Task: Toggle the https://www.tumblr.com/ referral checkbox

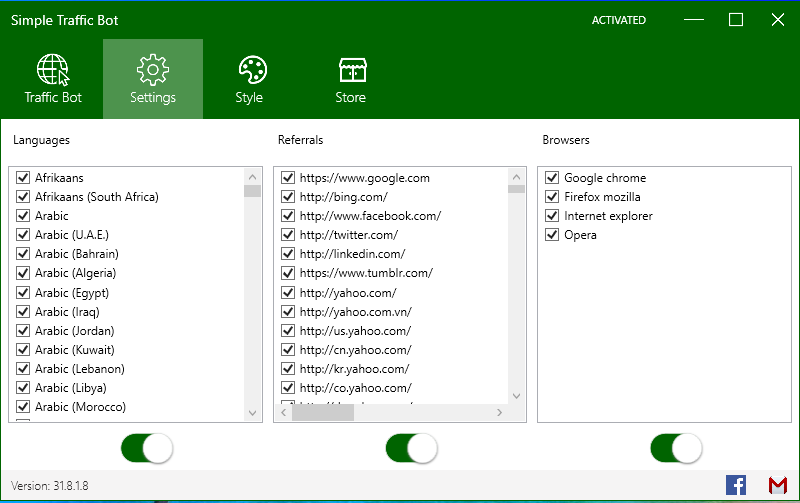Action: pos(288,273)
